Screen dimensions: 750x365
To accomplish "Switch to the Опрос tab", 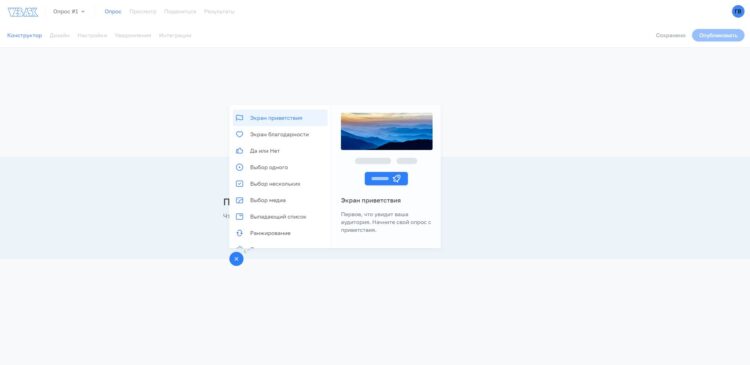I will point(113,11).
